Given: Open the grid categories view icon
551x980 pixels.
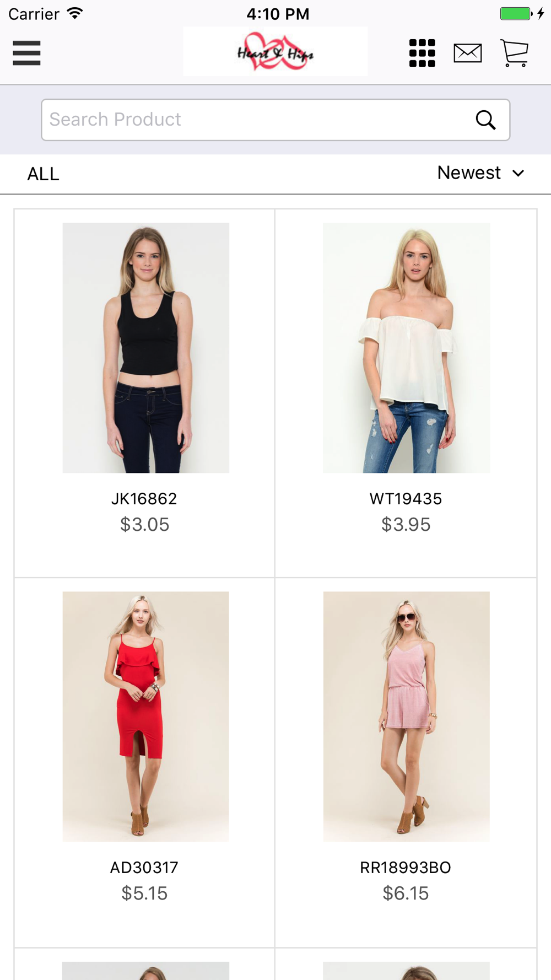Looking at the screenshot, I should click(422, 53).
